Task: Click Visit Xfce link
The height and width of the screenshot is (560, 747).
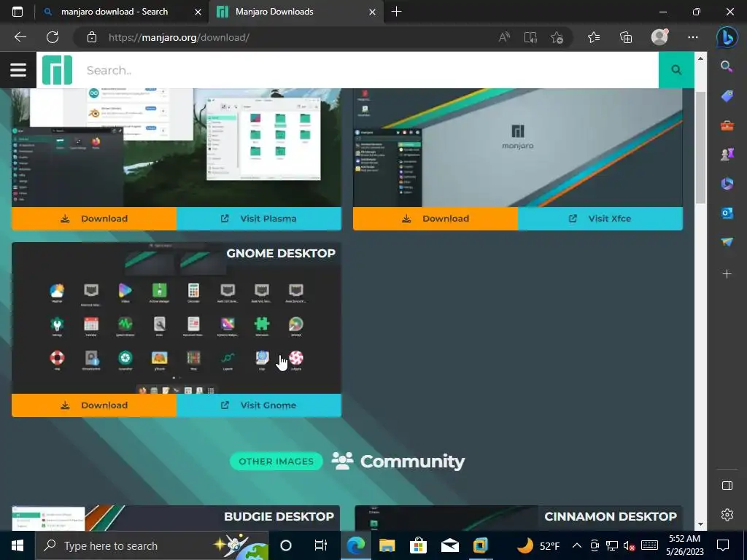Action: pos(600,219)
